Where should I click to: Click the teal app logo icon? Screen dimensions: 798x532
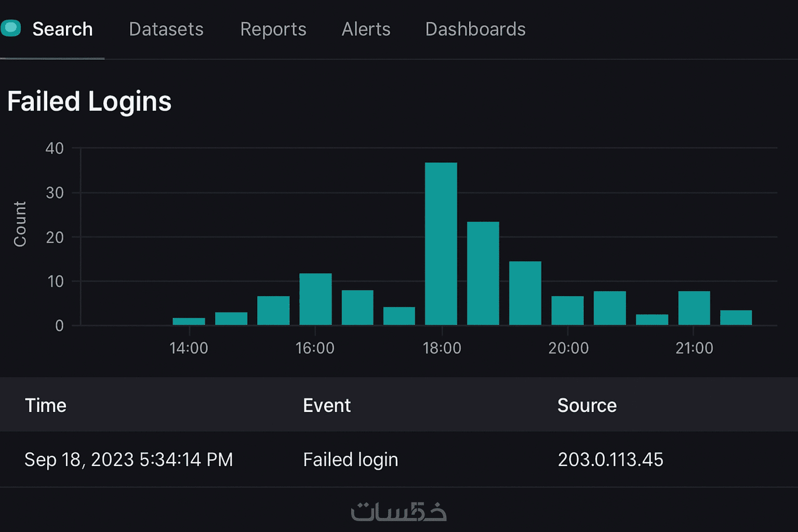tap(11, 28)
